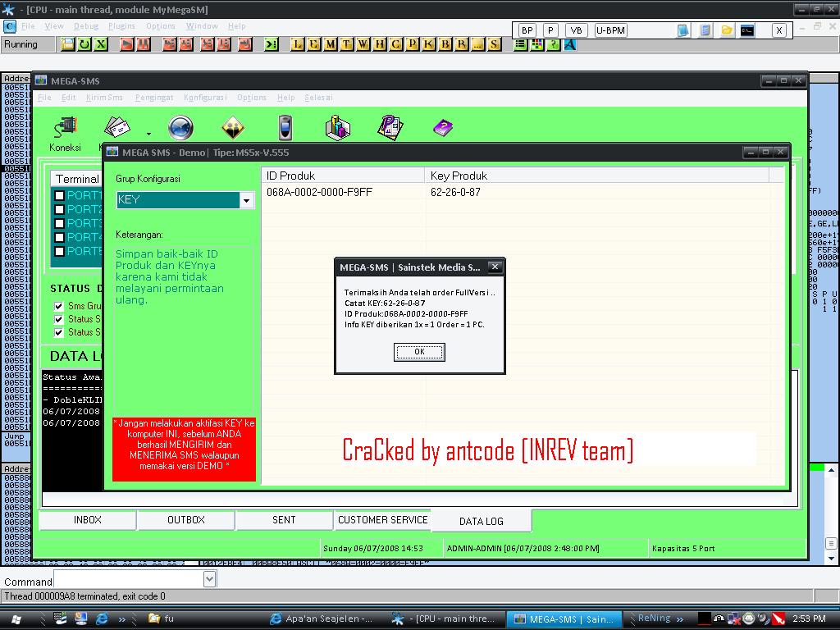Uncheck the Sms Gru status checkbox
The image size is (840, 630).
click(59, 307)
